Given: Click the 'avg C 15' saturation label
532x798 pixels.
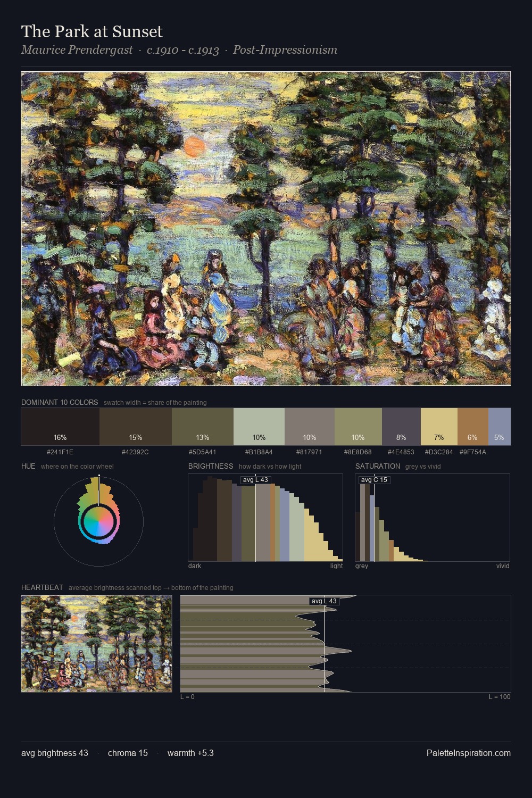Looking at the screenshot, I should pos(374,480).
